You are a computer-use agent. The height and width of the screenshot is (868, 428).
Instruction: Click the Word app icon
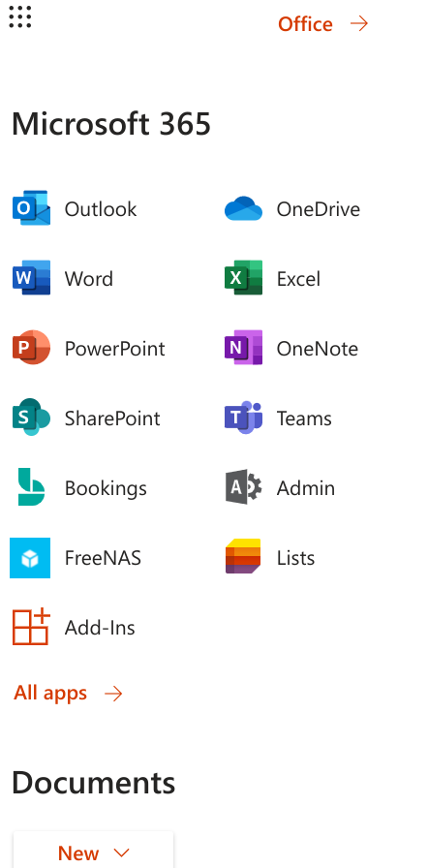(32, 278)
